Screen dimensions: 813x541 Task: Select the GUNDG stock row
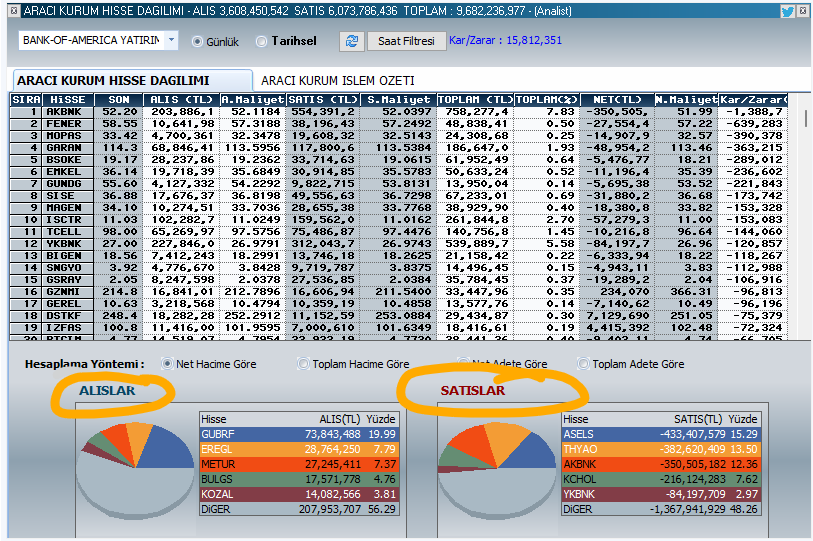pyautogui.click(x=399, y=183)
